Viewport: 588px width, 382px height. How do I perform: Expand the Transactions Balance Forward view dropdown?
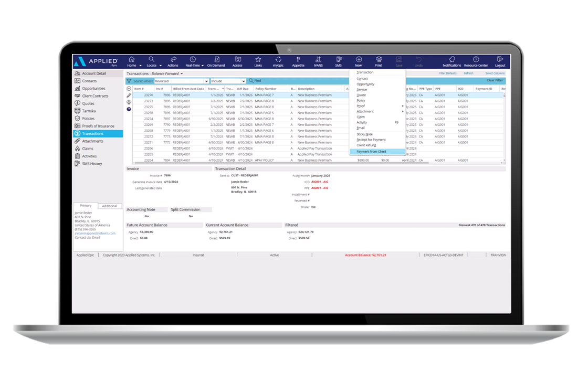pos(182,74)
